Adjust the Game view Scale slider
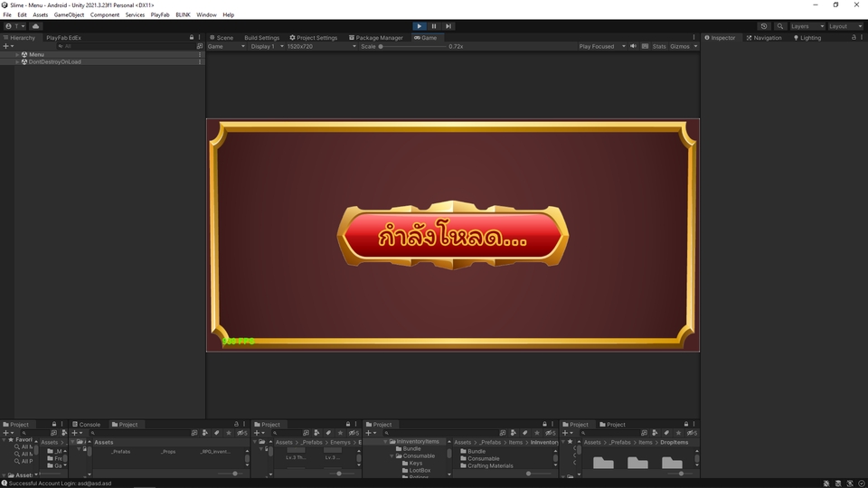Image resolution: width=868 pixels, height=488 pixels. [x=412, y=46]
